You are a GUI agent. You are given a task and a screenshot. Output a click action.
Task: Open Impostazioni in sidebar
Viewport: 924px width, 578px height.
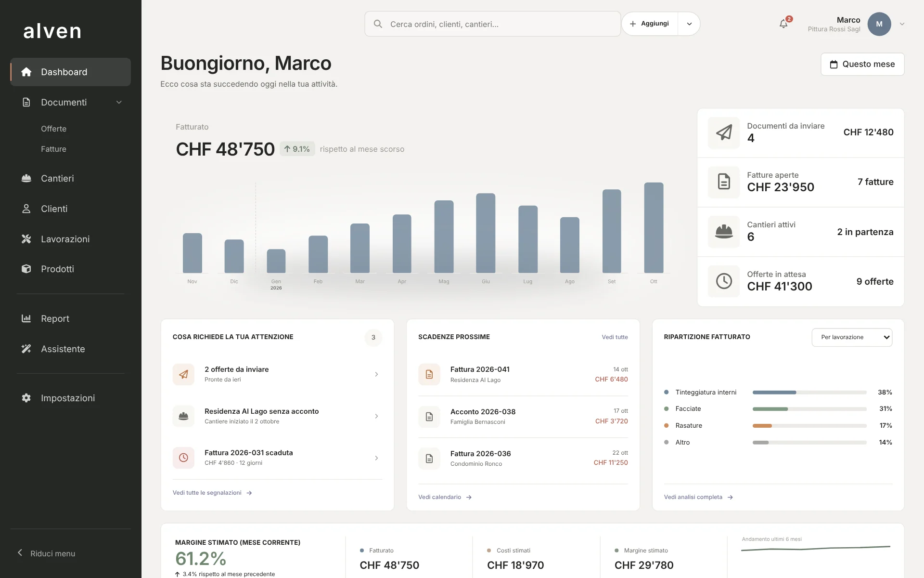71,398
